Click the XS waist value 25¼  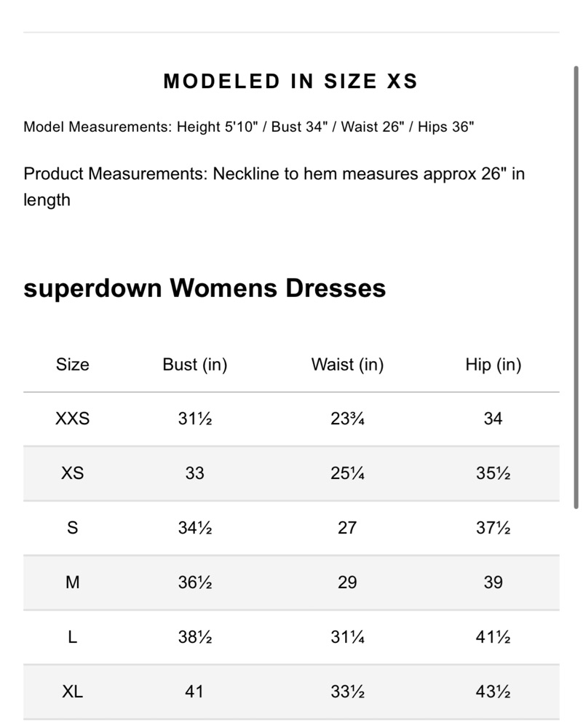pyautogui.click(x=347, y=473)
